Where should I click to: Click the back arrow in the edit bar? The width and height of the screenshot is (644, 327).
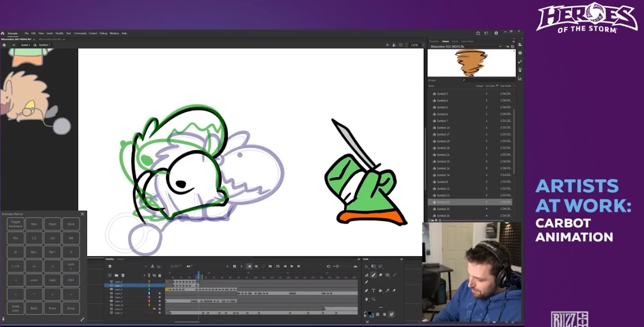click(14, 45)
